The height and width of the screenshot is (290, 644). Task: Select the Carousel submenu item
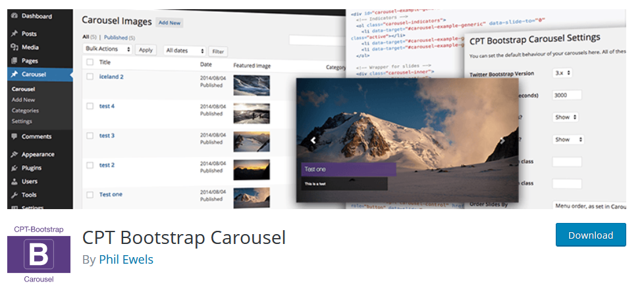point(24,89)
